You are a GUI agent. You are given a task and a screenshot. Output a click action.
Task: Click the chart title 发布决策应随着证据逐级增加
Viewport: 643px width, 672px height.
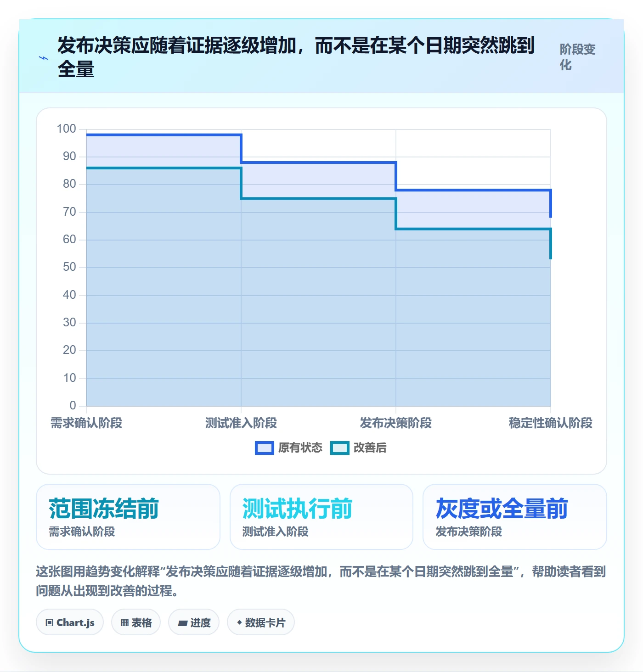point(296,57)
